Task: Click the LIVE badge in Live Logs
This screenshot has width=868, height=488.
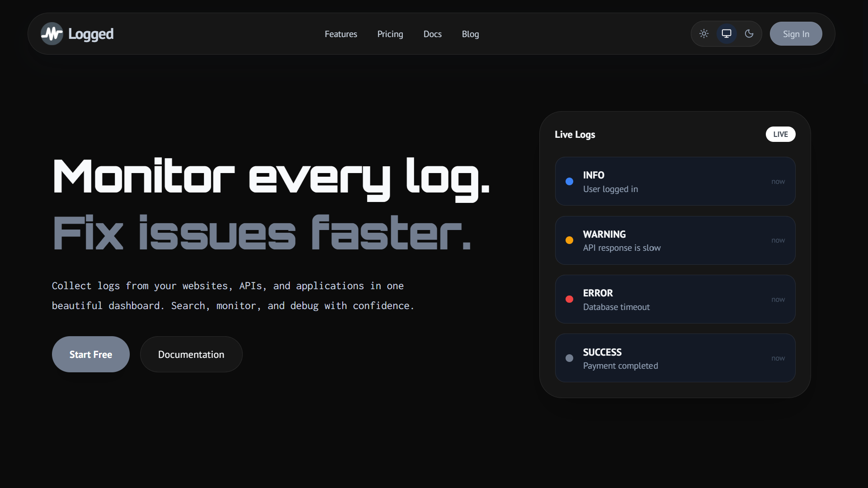Action: pos(781,134)
